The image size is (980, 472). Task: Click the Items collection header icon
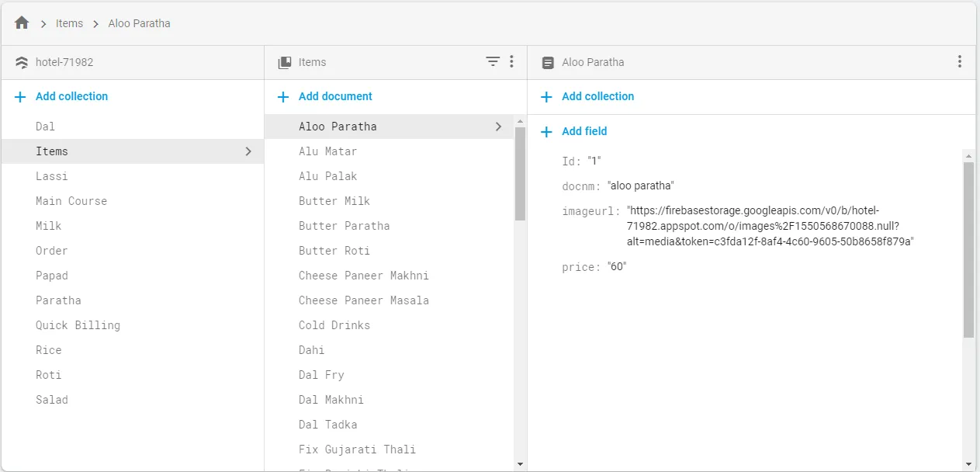point(285,62)
